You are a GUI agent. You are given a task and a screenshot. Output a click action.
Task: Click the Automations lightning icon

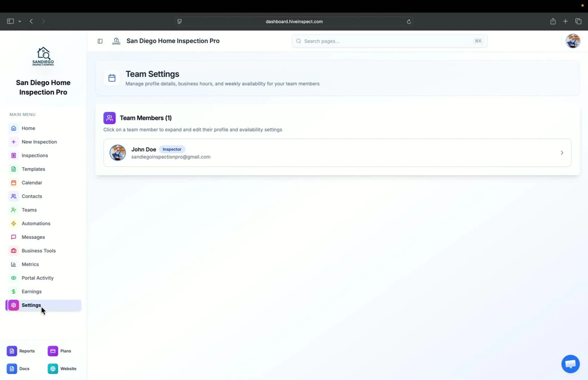(x=13, y=223)
